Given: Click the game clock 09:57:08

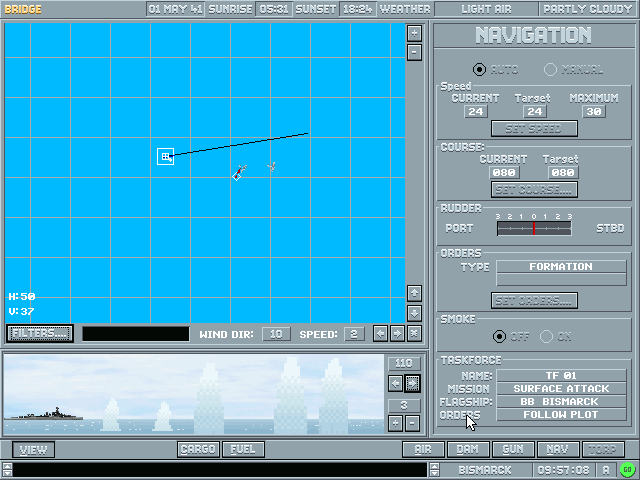Looking at the screenshot, I should pyautogui.click(x=564, y=470).
